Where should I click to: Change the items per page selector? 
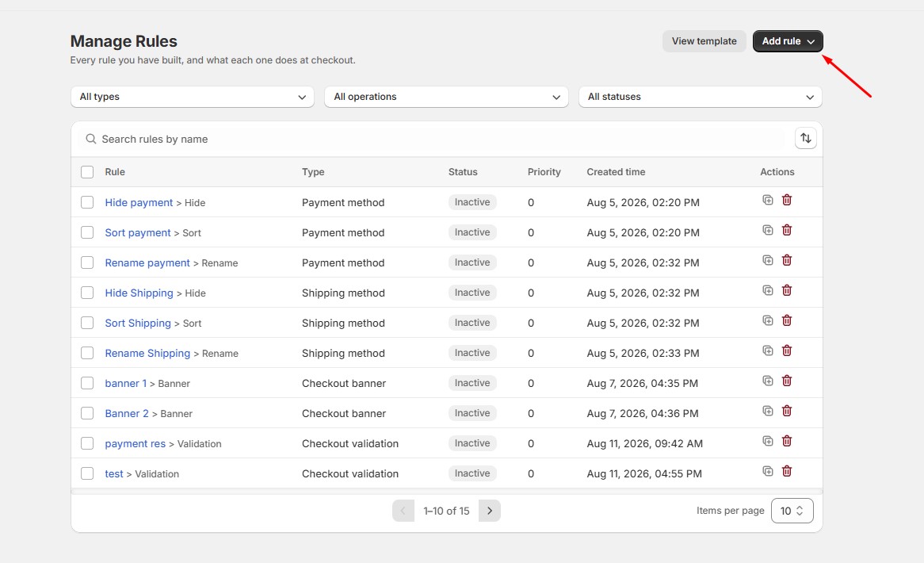coord(792,511)
